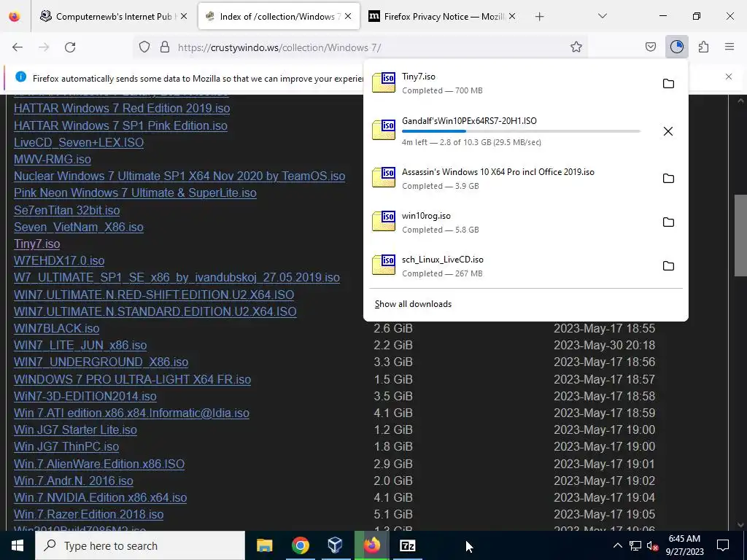Screen dimensions: 747x560
Task: Download Se7enTitan 32bit.iso
Action: click(66, 210)
